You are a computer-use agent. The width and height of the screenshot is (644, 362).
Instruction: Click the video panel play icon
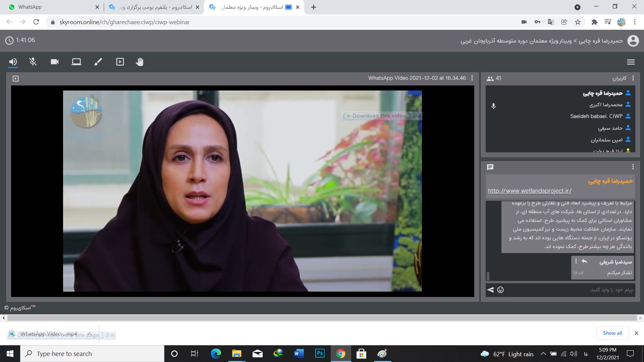pos(15,78)
